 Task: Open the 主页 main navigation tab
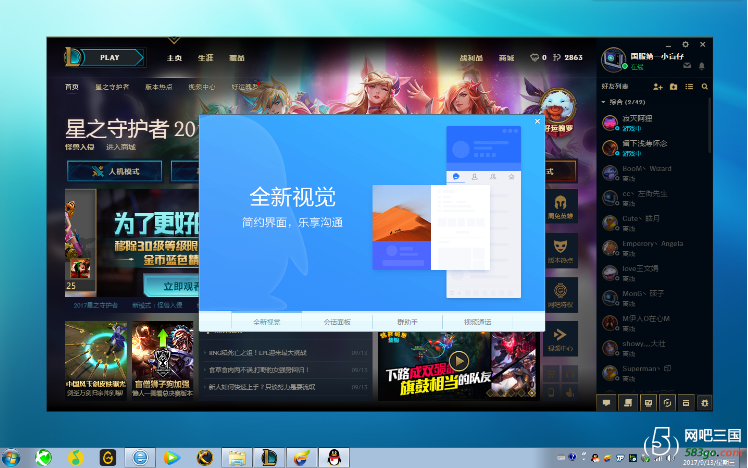[174, 58]
